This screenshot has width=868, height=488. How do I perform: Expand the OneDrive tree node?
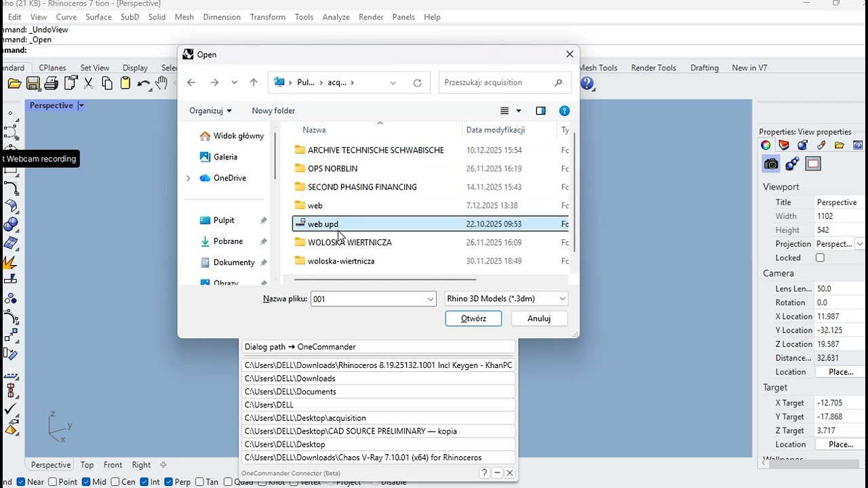coord(189,178)
